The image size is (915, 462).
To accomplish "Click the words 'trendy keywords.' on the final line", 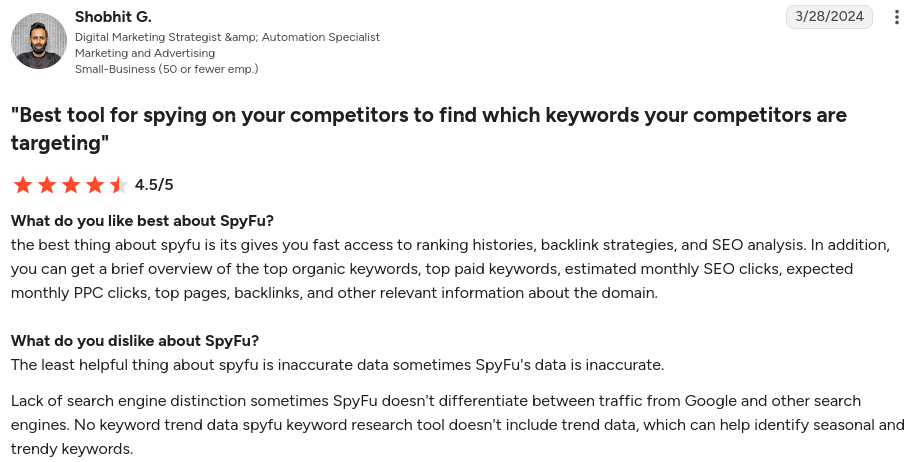I will coord(72,449).
